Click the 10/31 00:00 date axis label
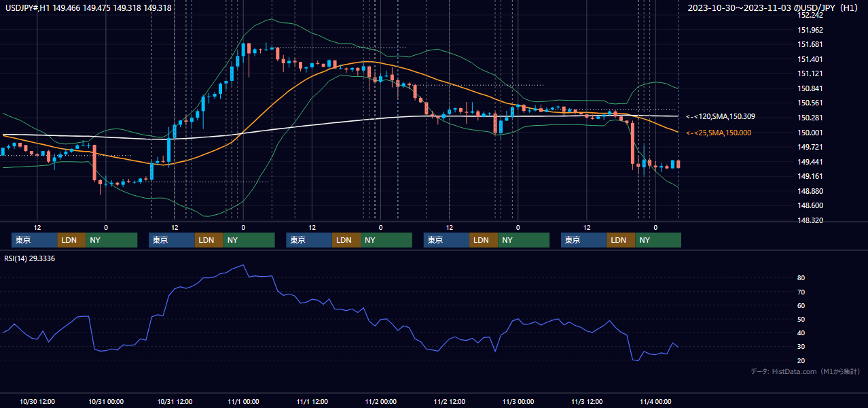 106,402
